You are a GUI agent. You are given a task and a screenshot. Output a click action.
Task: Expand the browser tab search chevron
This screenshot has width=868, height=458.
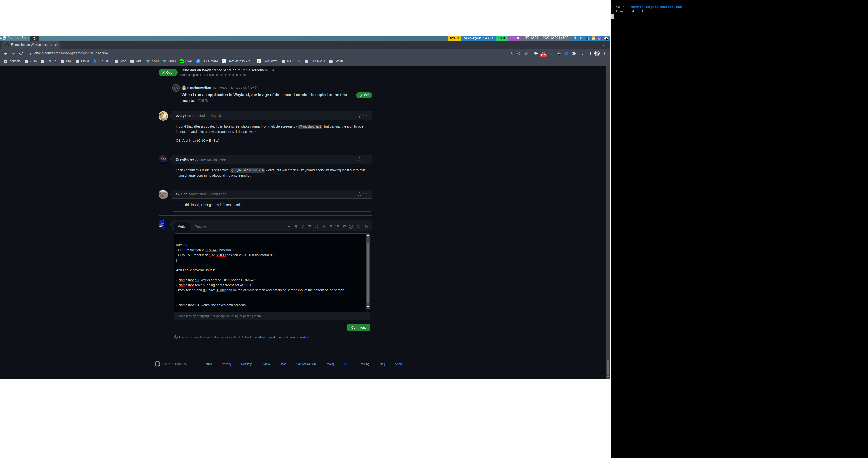point(603,45)
